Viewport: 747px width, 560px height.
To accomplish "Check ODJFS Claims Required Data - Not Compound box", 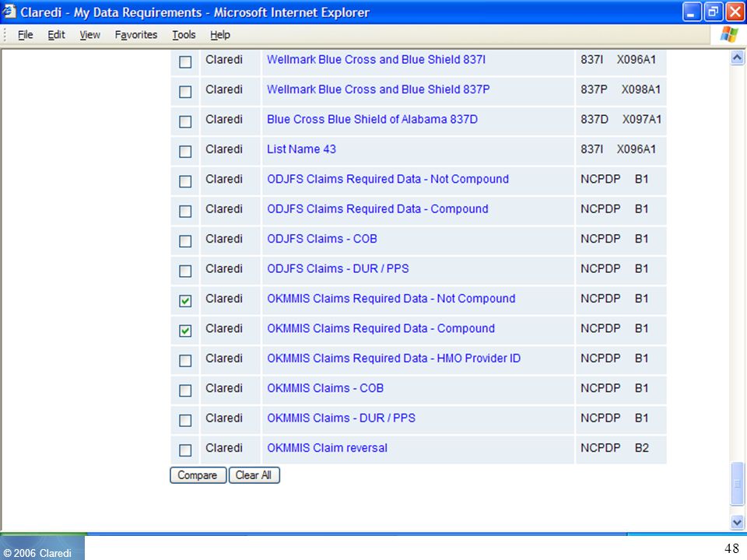I will click(185, 181).
